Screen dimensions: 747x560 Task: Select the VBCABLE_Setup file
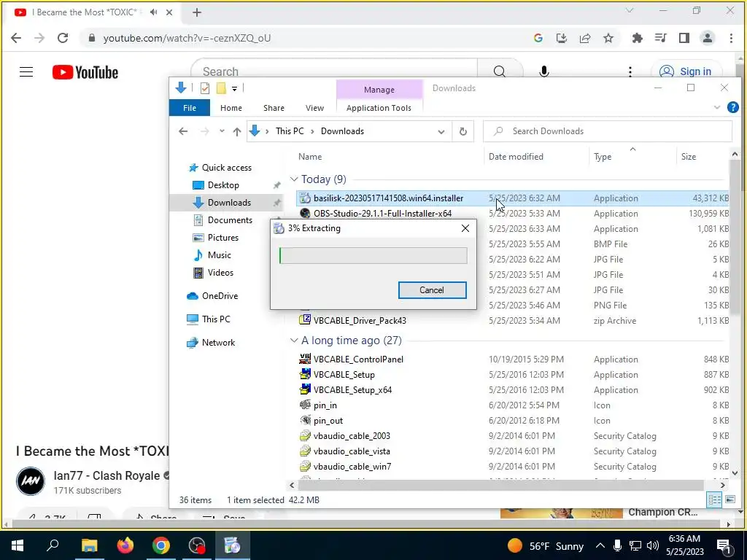tap(344, 375)
